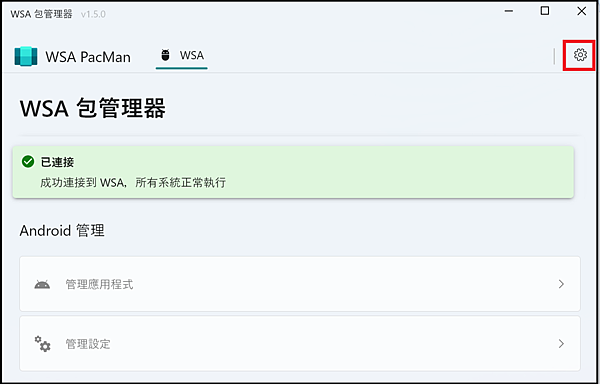Open the 管理應用程式 entry
Image resolution: width=600 pixels, height=385 pixels.
tap(300, 284)
